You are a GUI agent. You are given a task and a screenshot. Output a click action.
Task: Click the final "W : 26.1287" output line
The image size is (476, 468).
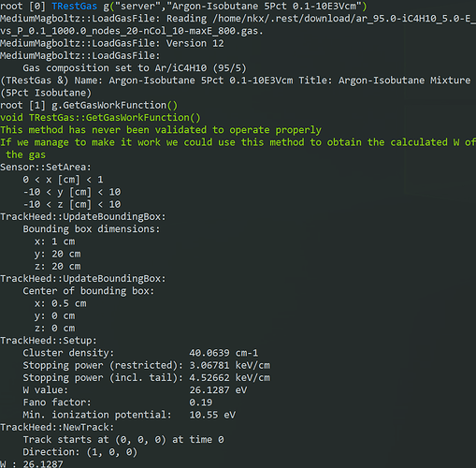32,464
